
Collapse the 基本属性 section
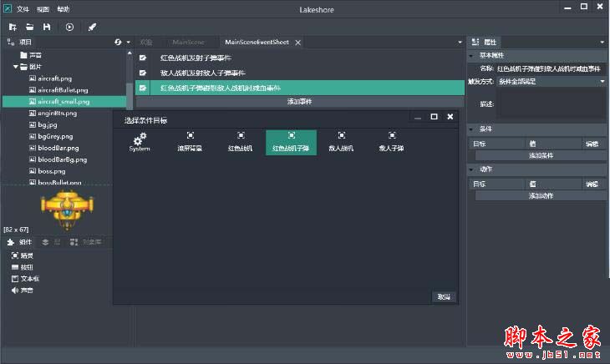[471, 56]
